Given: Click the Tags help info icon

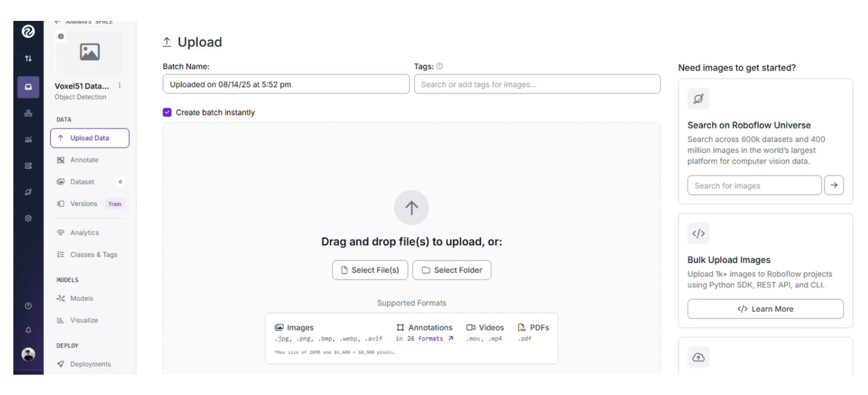Looking at the screenshot, I should click(439, 67).
